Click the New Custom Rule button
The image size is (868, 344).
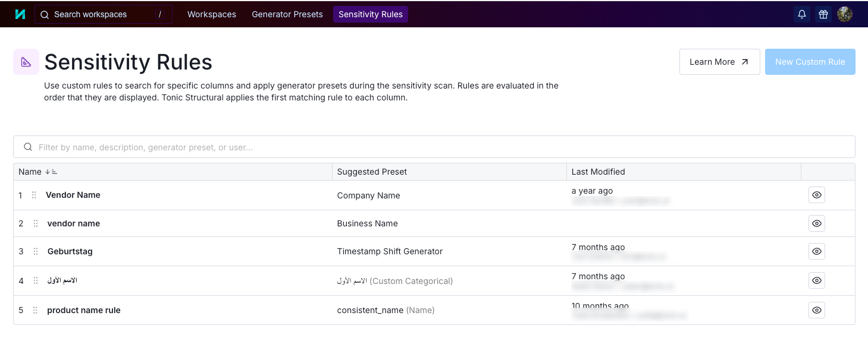pyautogui.click(x=810, y=62)
